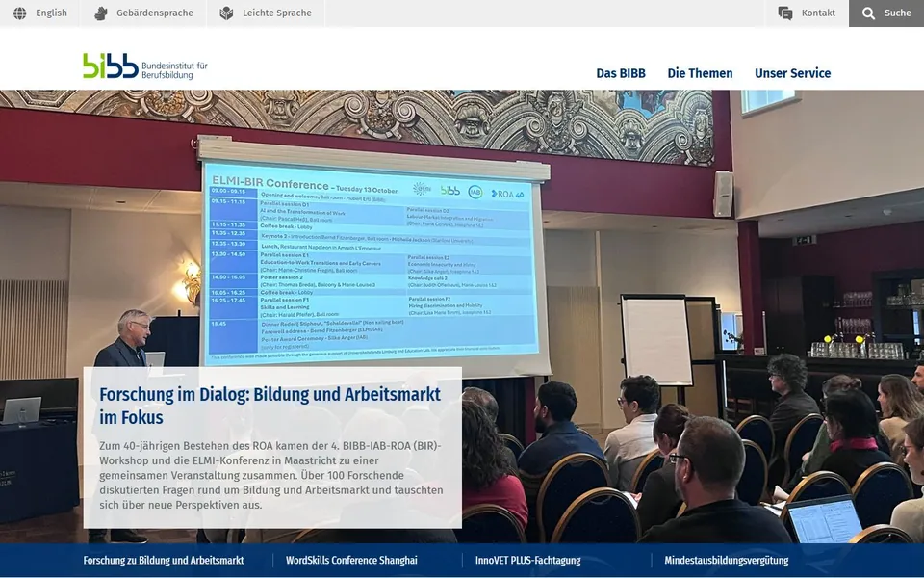The height and width of the screenshot is (578, 924).
Task: Open the Unser Service menu
Action: click(792, 73)
